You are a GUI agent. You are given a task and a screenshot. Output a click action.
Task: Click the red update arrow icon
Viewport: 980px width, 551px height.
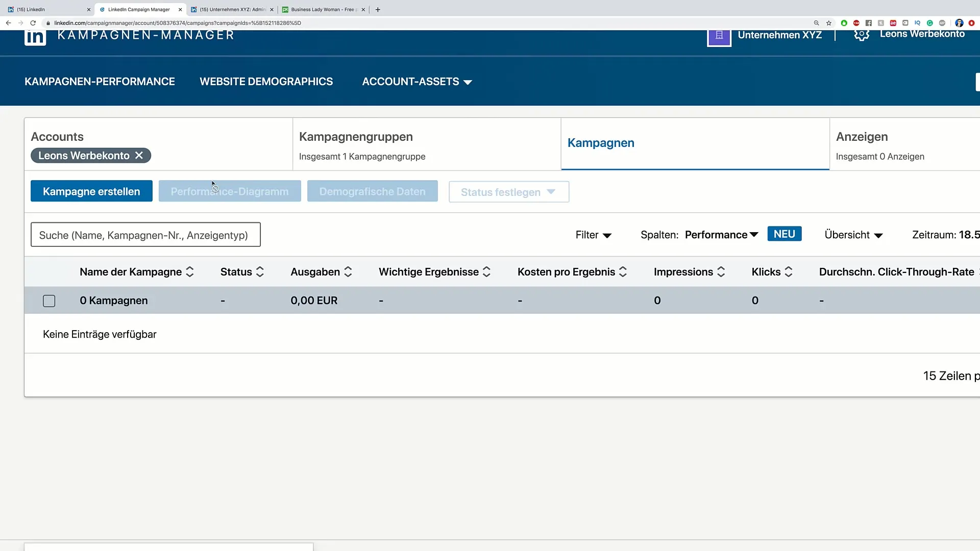[971, 23]
